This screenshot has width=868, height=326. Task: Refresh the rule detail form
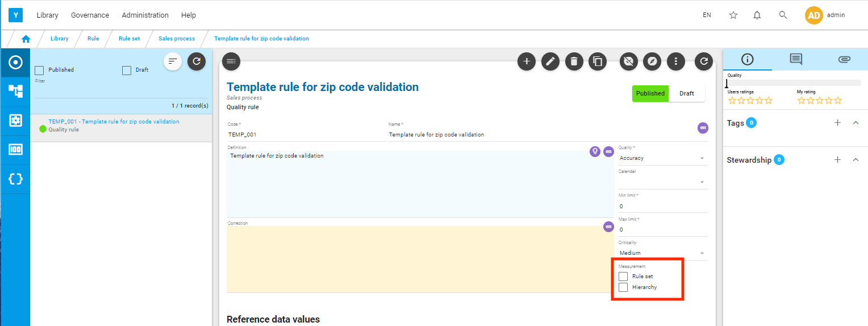[704, 61]
